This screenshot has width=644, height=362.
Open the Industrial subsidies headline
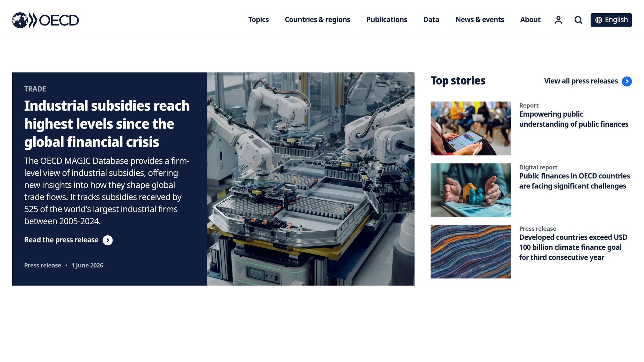(x=107, y=124)
